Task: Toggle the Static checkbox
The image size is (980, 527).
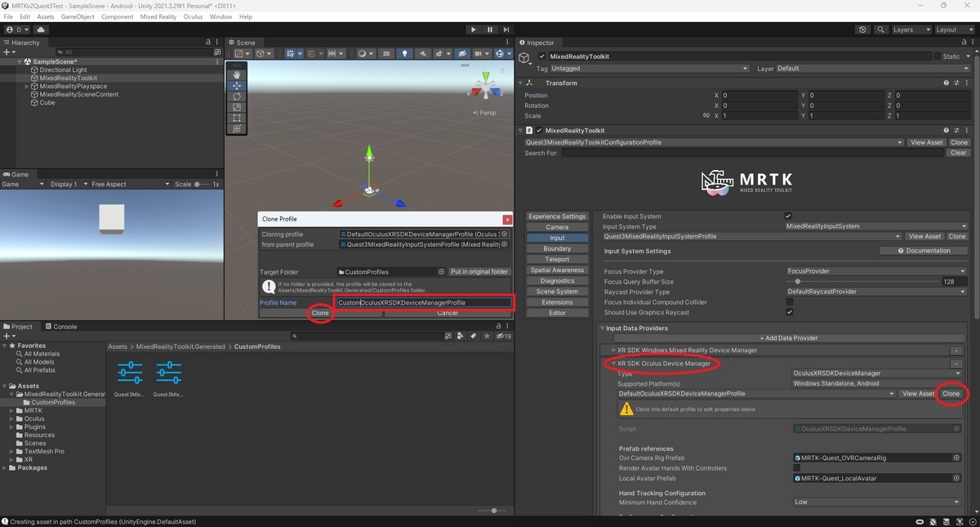Action: pyautogui.click(x=938, y=56)
